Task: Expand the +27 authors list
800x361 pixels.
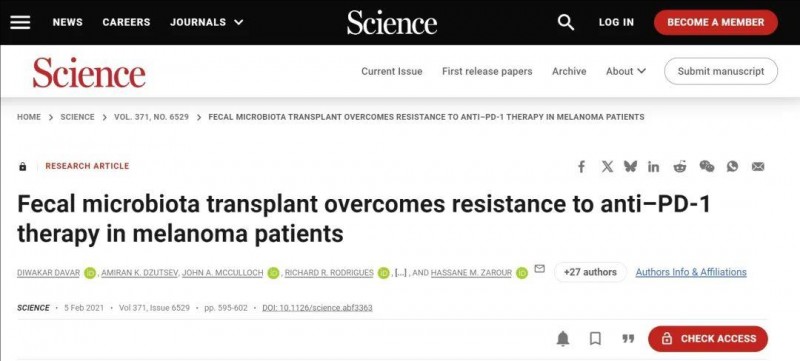Action: [x=590, y=272]
